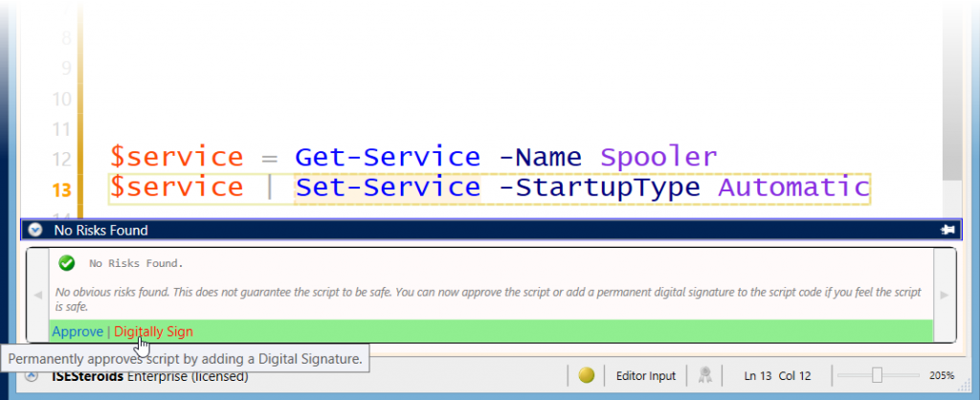Screen dimensions: 980x400
Task: Click the pin icon on risk panel header
Action: (x=947, y=230)
